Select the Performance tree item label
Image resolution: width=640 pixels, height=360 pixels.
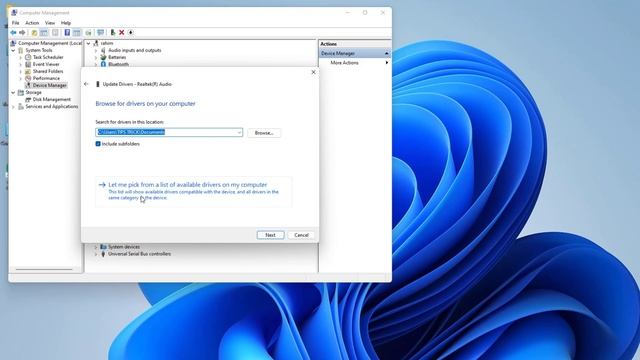pyautogui.click(x=46, y=78)
